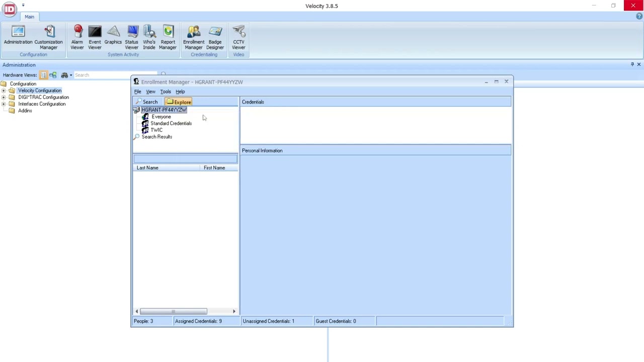Viewport: 644px width, 362px height.
Task: Select the TWIC group
Action: [x=156, y=130]
